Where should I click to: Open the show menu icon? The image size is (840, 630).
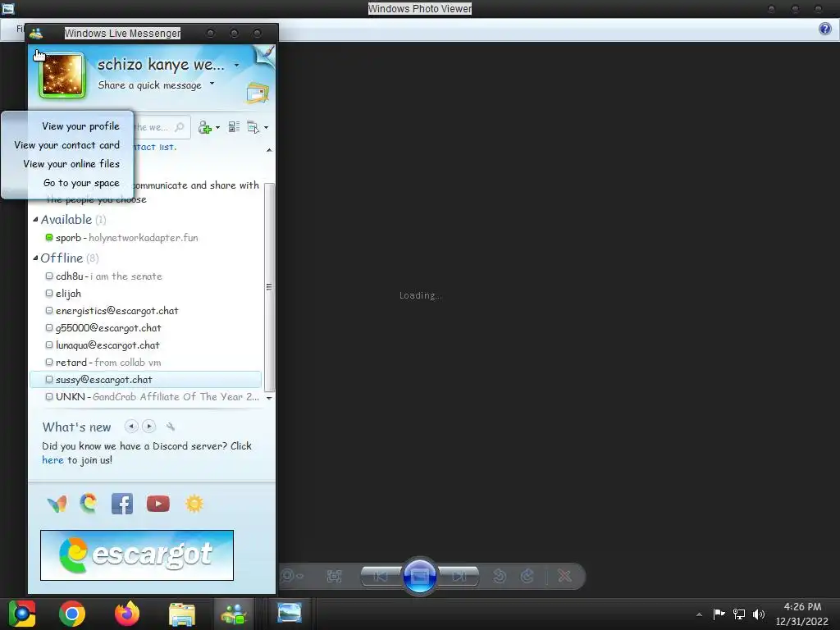pos(253,127)
